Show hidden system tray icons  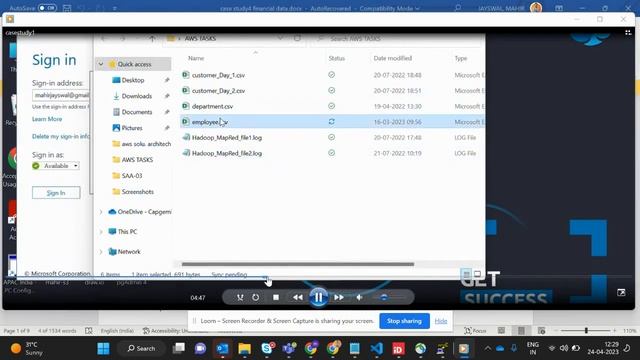[x=487, y=349]
